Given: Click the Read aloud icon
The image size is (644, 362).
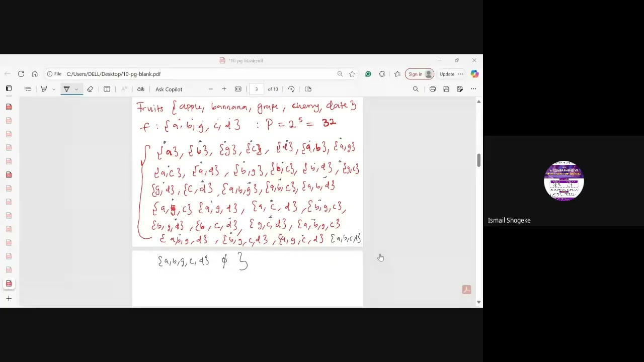Looking at the screenshot, I should (124, 89).
